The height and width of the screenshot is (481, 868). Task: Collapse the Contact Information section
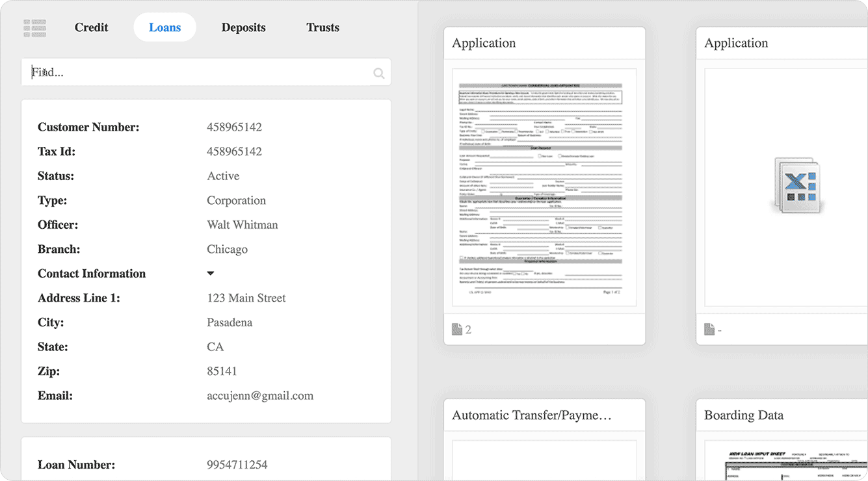pos(210,273)
